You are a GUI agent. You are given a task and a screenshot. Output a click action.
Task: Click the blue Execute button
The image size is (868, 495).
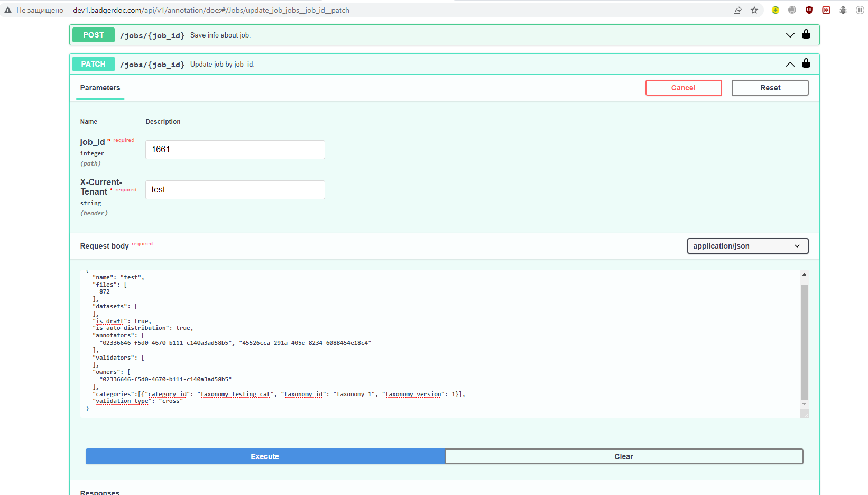coord(265,456)
